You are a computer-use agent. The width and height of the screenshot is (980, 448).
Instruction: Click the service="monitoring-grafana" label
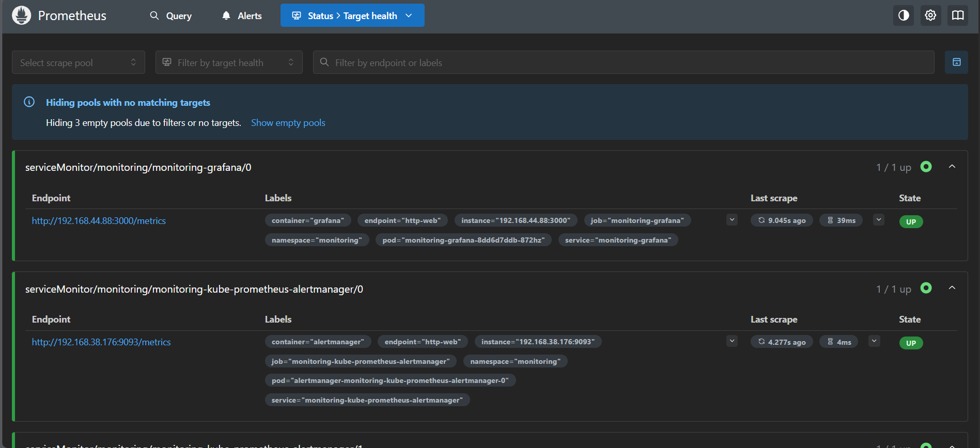click(x=618, y=240)
